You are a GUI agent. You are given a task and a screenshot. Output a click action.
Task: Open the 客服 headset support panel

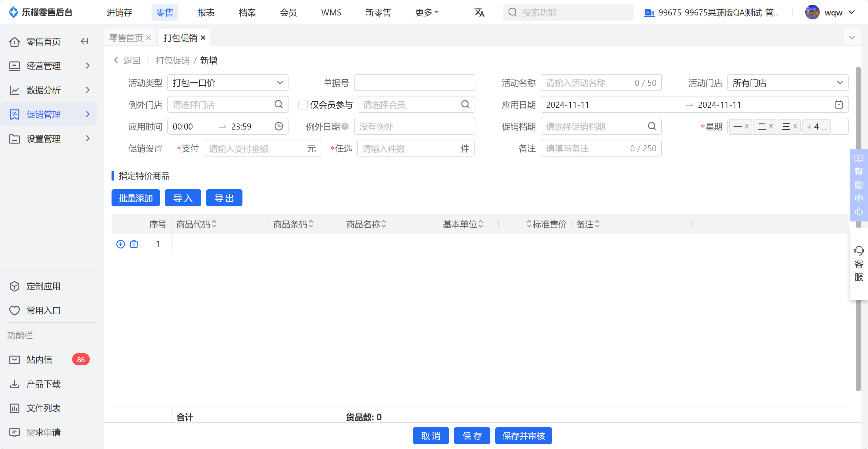tap(859, 264)
